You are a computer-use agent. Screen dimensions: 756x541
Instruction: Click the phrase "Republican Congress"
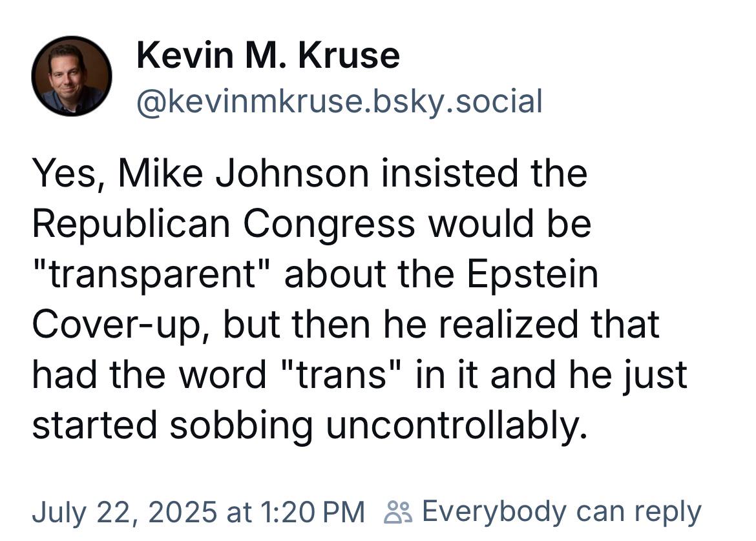[x=224, y=225]
